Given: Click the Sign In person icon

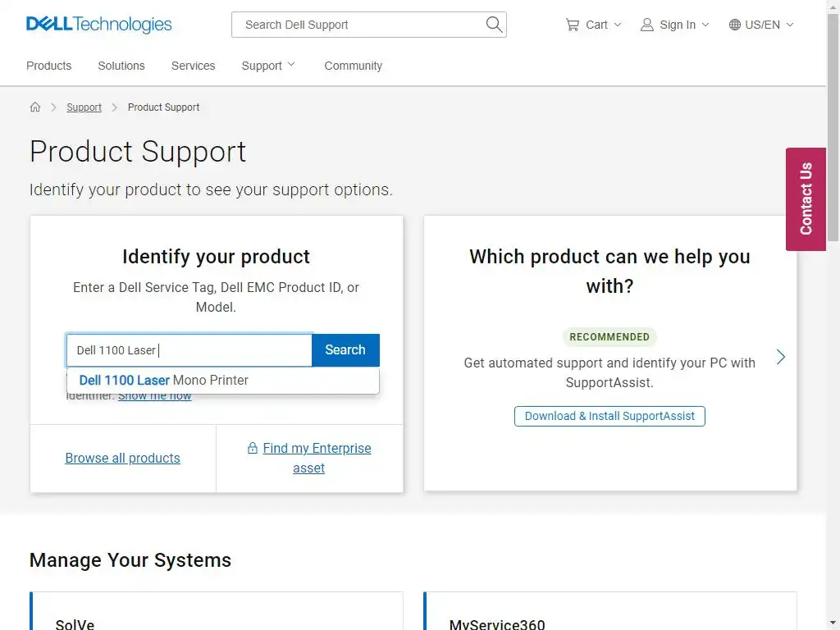Looking at the screenshot, I should click(x=647, y=25).
